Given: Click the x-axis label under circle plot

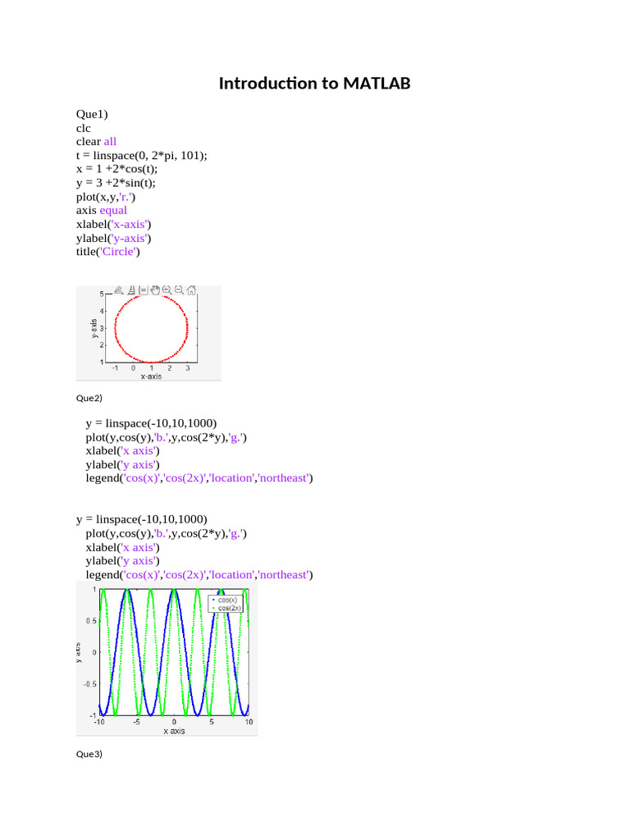Looking at the screenshot, I should [151, 377].
